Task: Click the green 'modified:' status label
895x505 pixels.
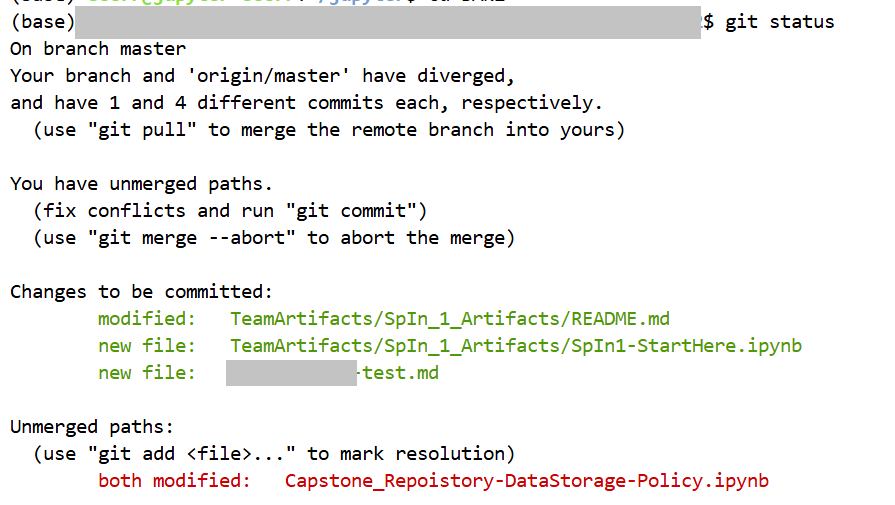Action: (147, 319)
